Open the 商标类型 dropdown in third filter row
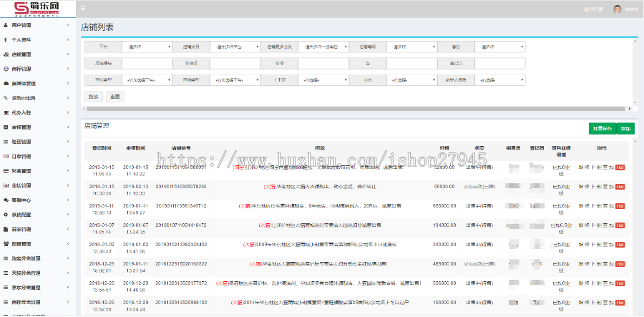644x317 pixels. click(147, 80)
